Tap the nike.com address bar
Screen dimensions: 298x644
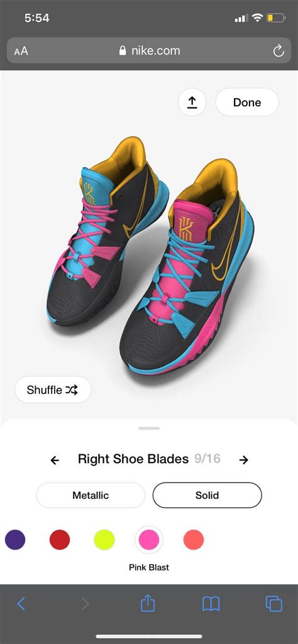149,51
